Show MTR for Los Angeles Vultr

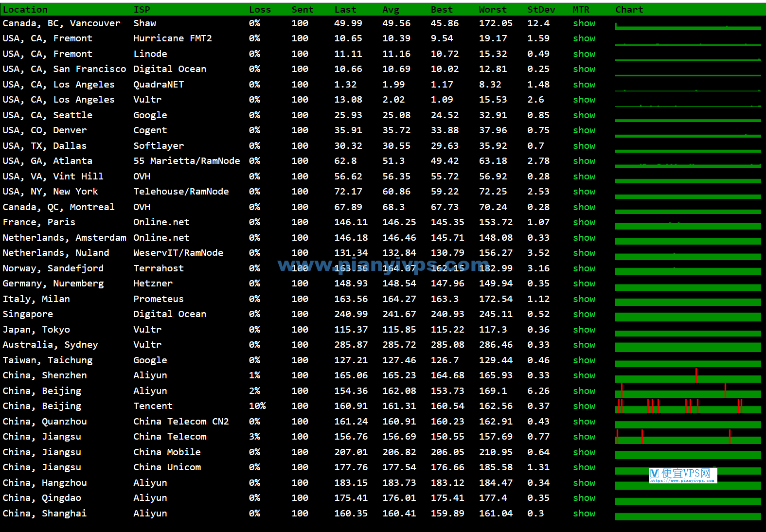[x=584, y=100]
